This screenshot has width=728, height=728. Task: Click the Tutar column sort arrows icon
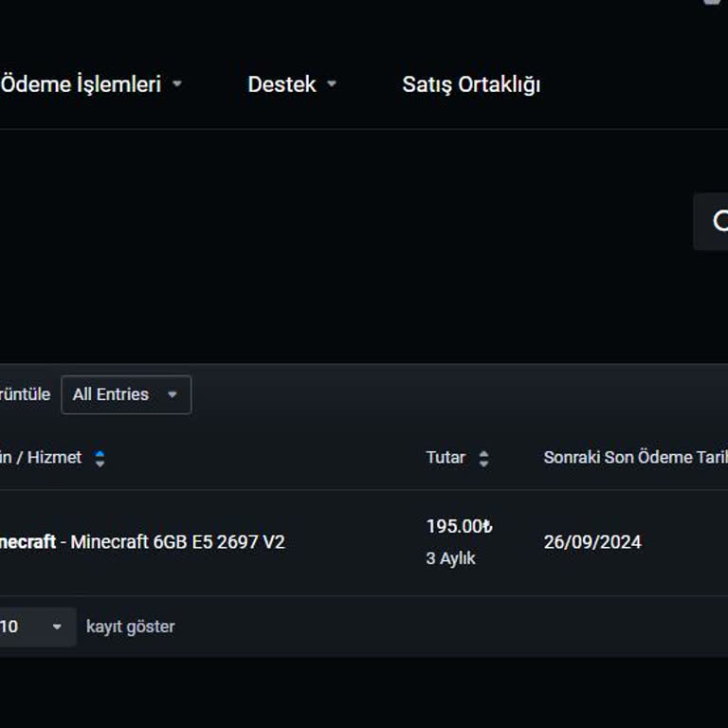click(483, 459)
